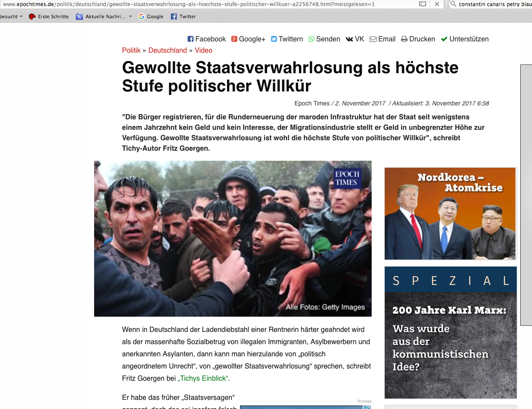
Task: Share on VK using its logo icon
Action: [x=349, y=39]
